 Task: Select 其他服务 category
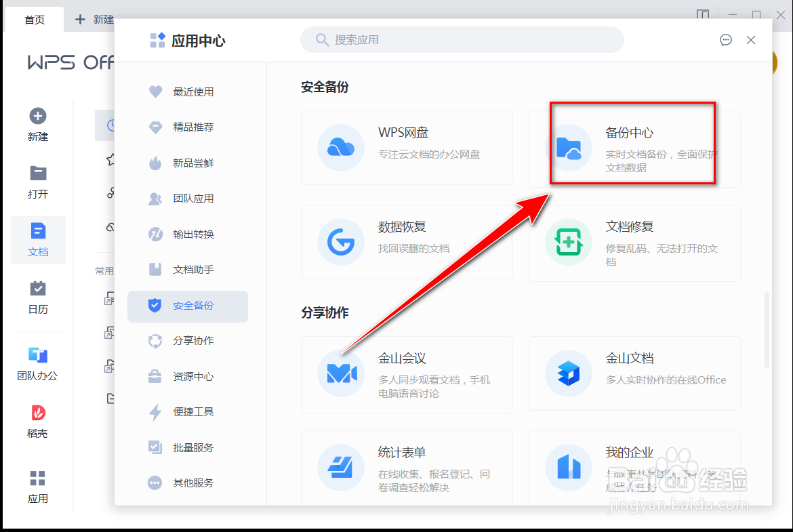click(188, 483)
